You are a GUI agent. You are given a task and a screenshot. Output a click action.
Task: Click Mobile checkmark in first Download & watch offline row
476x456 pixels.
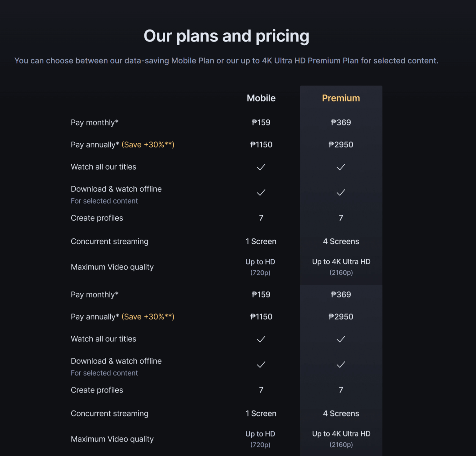[261, 192]
